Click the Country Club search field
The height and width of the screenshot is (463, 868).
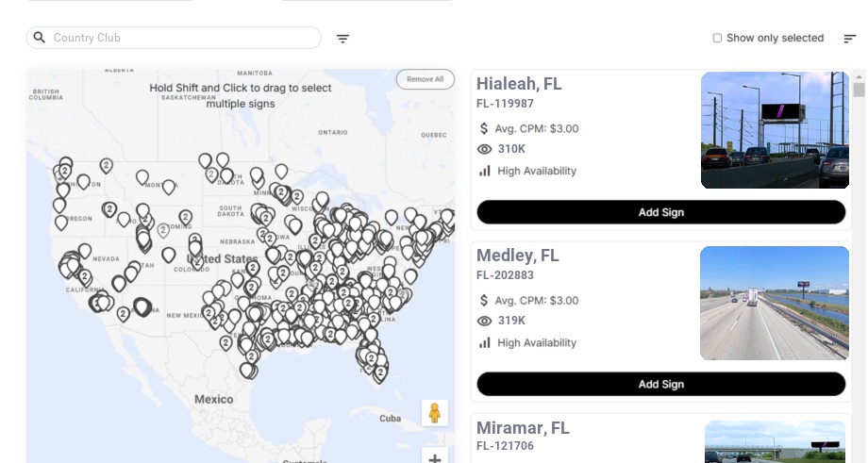tap(179, 38)
